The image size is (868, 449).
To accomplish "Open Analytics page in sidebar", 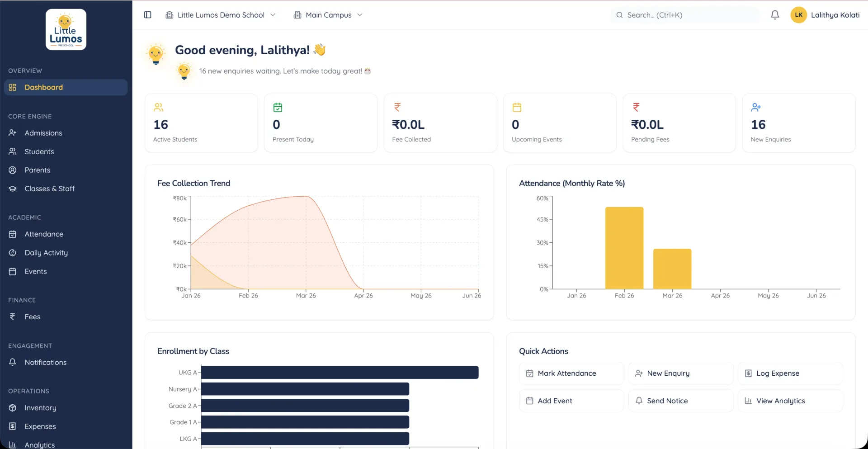I will (66, 445).
